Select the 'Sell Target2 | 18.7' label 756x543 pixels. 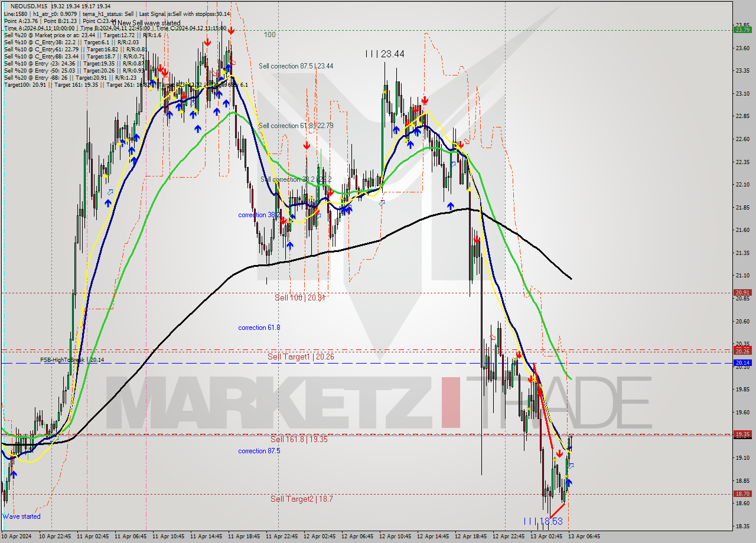302,499
